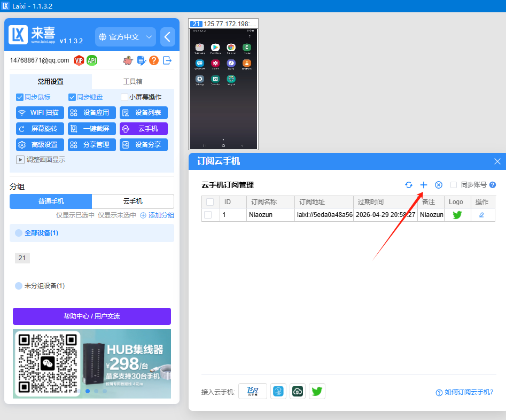Select the 云手机 group tab

(x=133, y=201)
